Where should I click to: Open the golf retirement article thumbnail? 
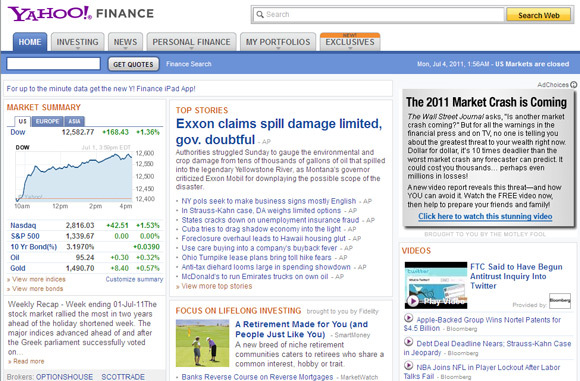tap(202, 343)
